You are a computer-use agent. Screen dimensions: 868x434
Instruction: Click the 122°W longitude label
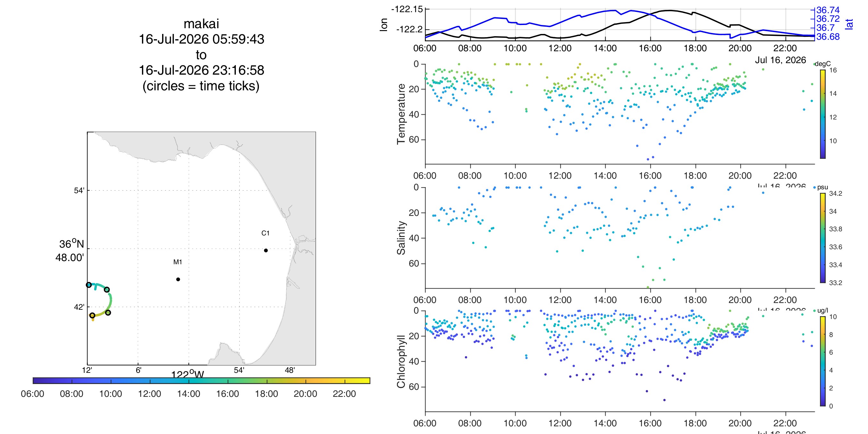coord(188,374)
